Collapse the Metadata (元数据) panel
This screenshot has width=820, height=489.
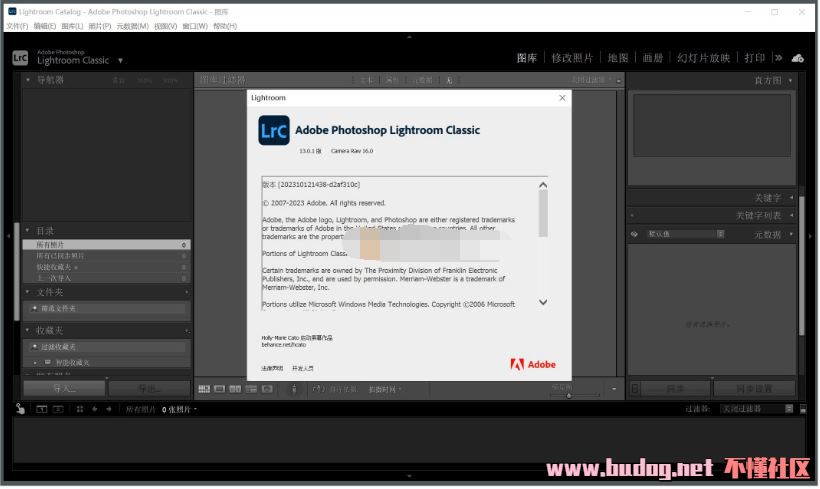coord(792,235)
